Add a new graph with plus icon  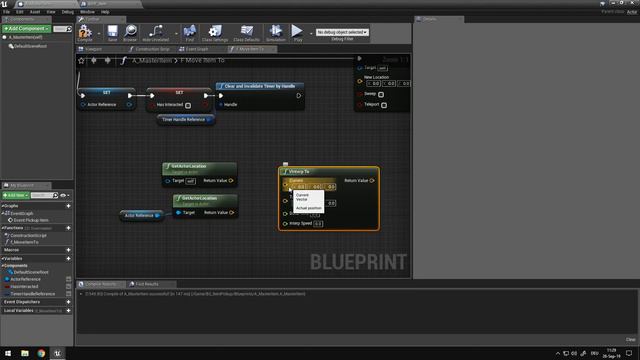[x=68, y=206]
